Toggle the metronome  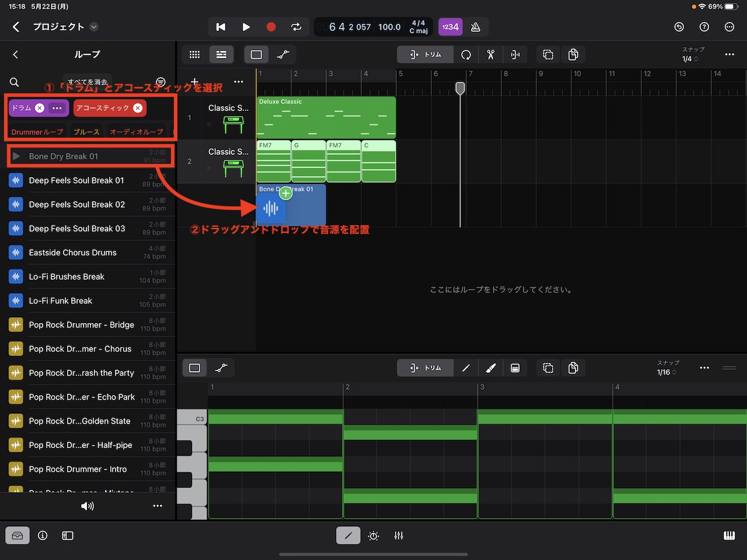click(x=476, y=27)
